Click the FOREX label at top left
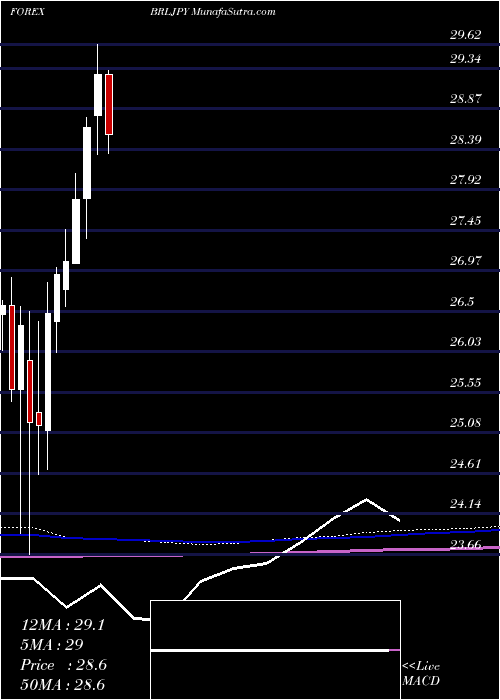 coord(27,12)
